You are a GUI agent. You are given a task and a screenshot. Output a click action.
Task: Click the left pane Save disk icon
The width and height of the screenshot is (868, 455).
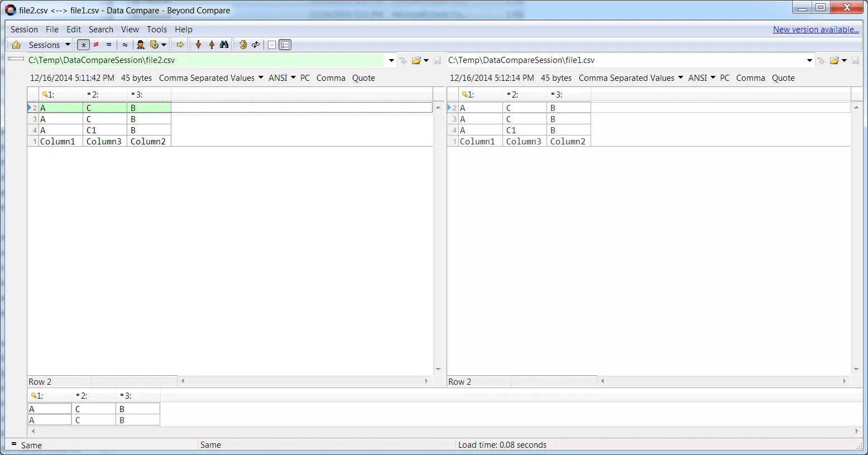pos(438,60)
